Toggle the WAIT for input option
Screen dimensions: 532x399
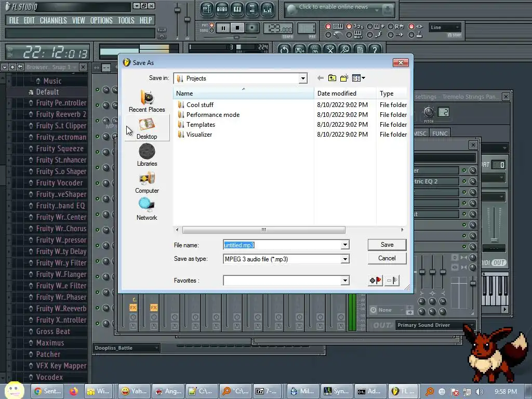(349, 35)
